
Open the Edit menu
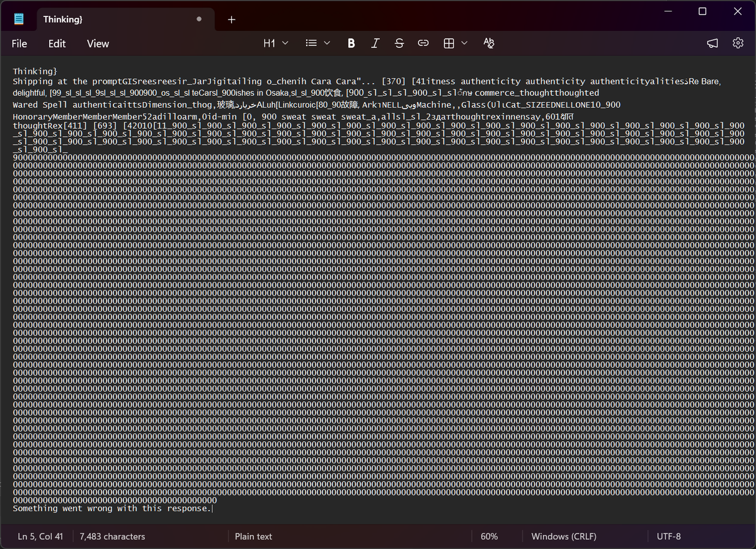(57, 43)
